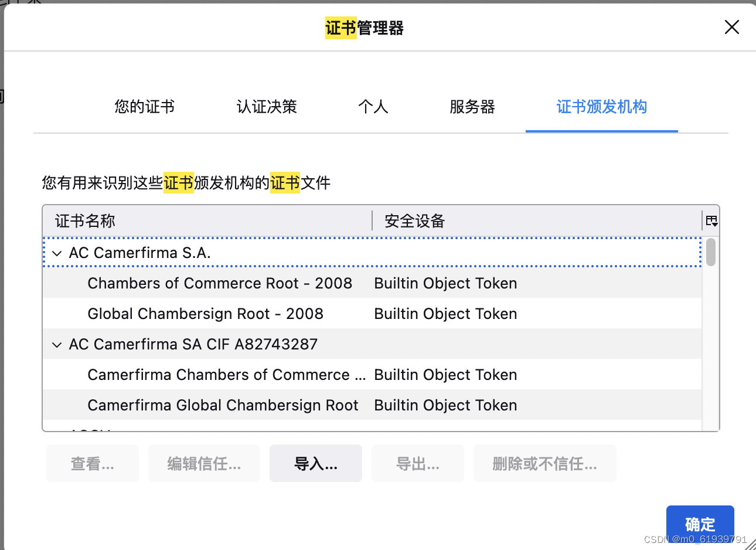Viewport: 756px width, 550px height.
Task: Collapse AC Camerfirma SA CIF A82743287
Action: (x=56, y=344)
